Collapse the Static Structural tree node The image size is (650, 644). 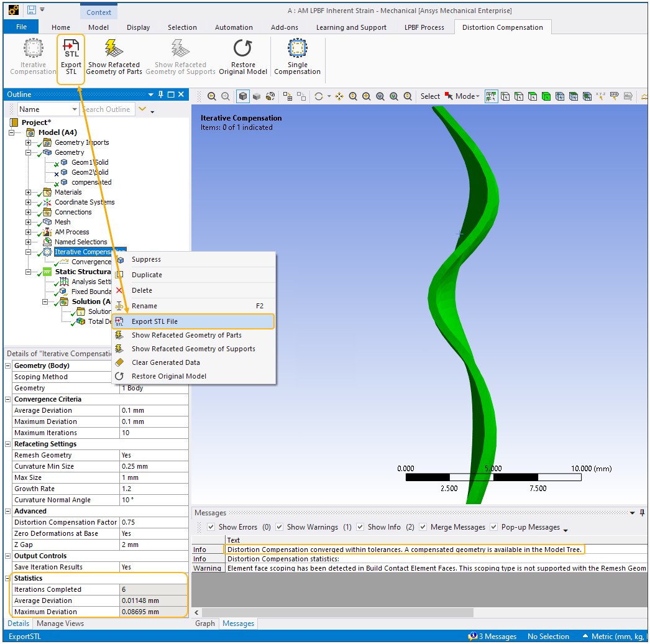pyautogui.click(x=28, y=272)
